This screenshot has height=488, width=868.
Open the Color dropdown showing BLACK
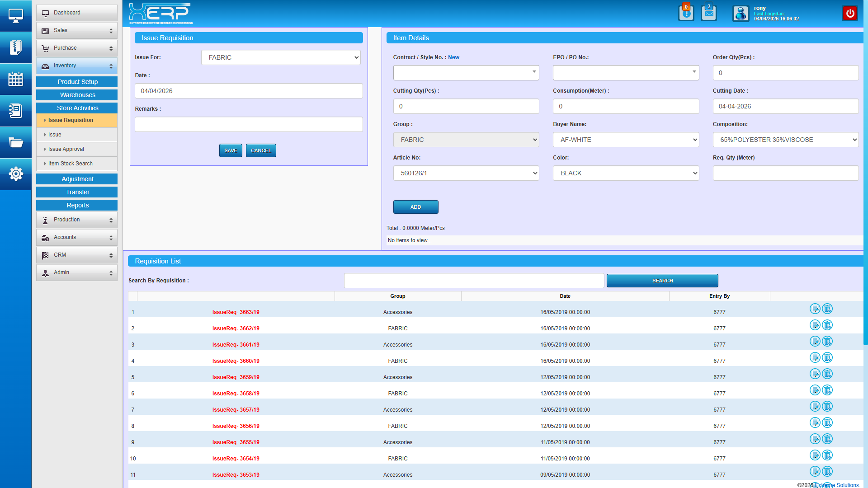pos(626,173)
